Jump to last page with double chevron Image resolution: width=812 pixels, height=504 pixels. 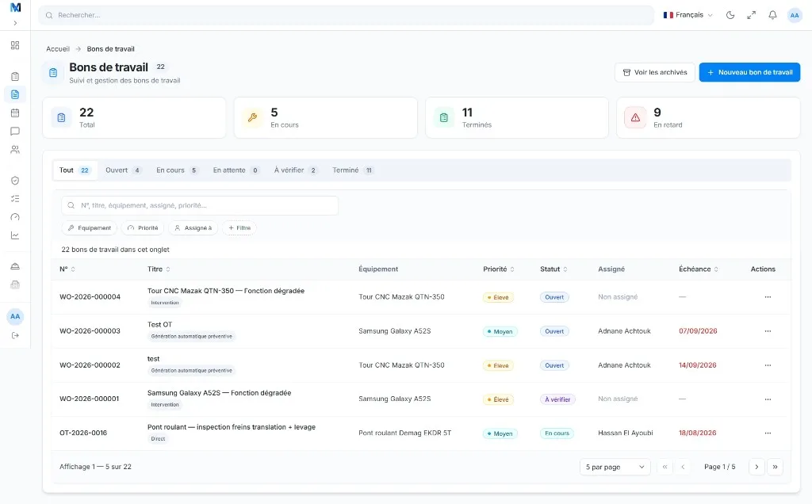click(x=776, y=467)
